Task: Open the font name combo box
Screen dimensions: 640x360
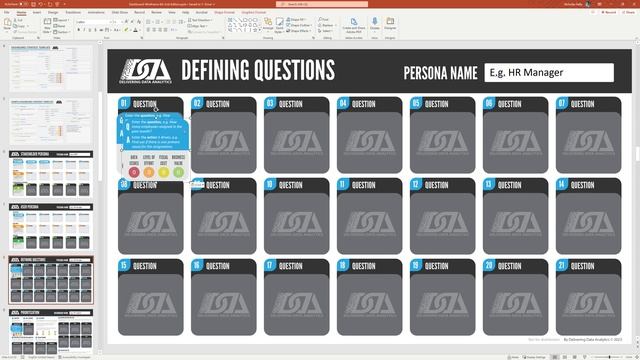Action: pos(93,21)
